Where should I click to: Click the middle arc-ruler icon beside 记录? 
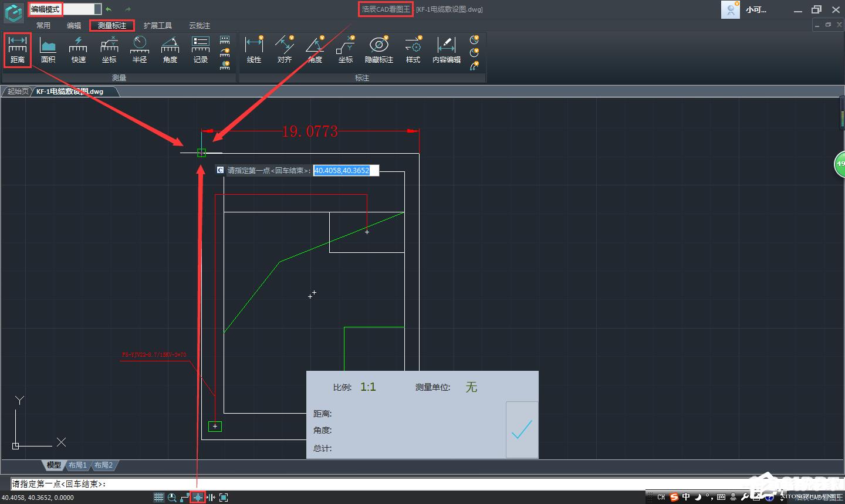[x=225, y=53]
